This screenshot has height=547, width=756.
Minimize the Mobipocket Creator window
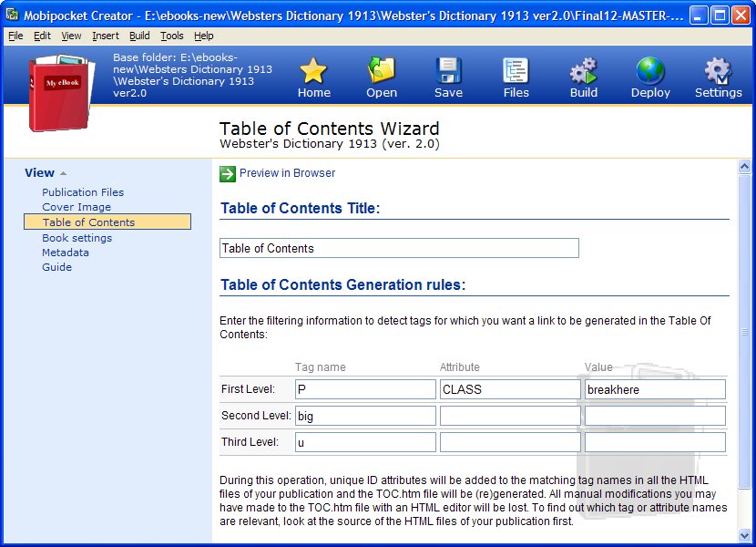tap(698, 15)
